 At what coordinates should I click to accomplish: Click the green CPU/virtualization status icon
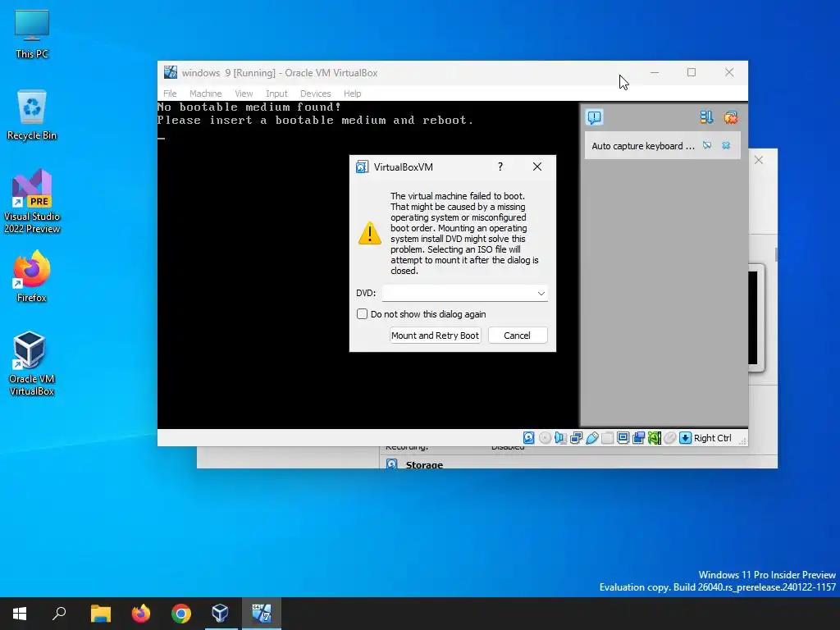coord(654,438)
